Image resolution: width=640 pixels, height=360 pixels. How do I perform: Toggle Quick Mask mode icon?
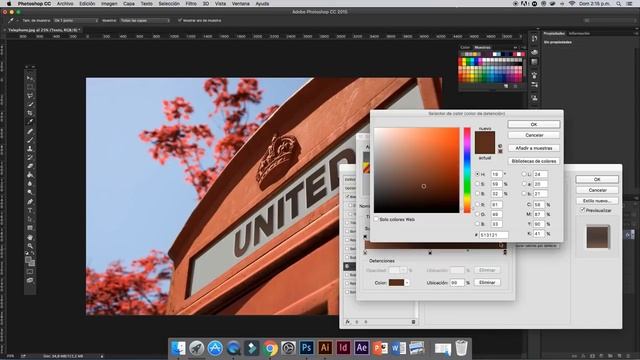(x=30, y=272)
